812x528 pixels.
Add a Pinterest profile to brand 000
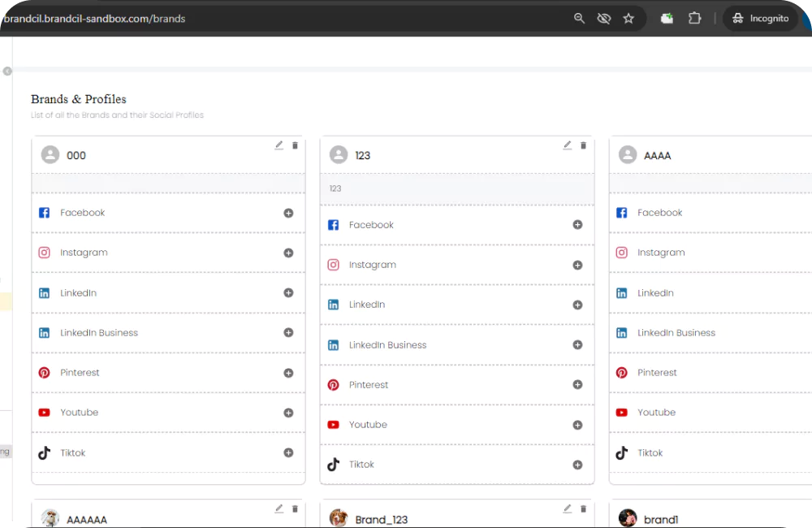pyautogui.click(x=288, y=373)
